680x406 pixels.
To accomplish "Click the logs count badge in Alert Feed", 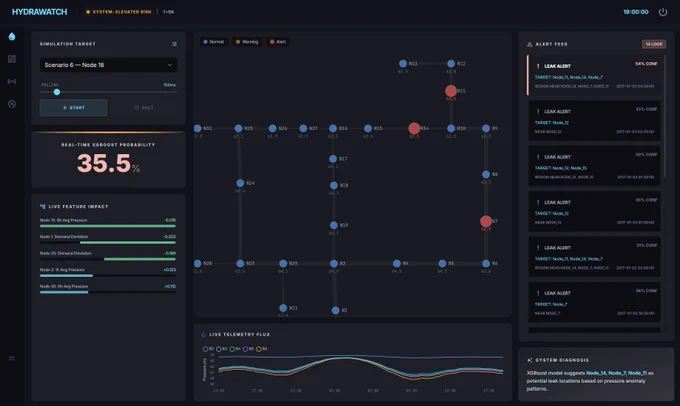I will (x=654, y=44).
